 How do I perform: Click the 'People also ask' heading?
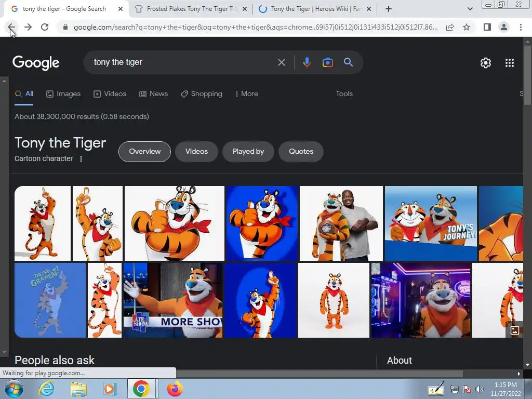[54, 361]
